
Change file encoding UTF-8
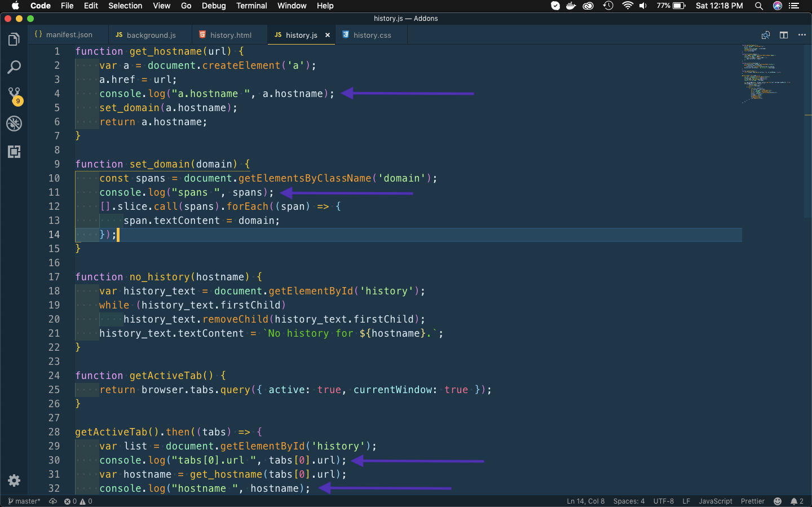pyautogui.click(x=663, y=501)
